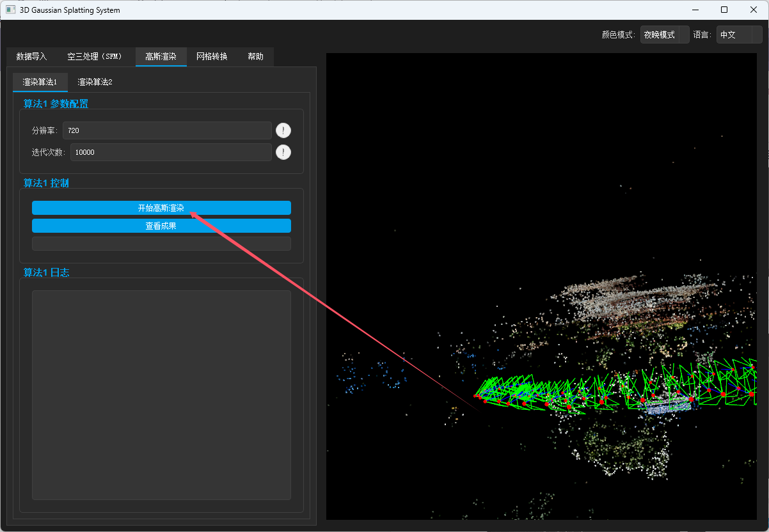Image resolution: width=769 pixels, height=532 pixels.
Task: Click the 颜色模式 label
Action: click(x=619, y=35)
